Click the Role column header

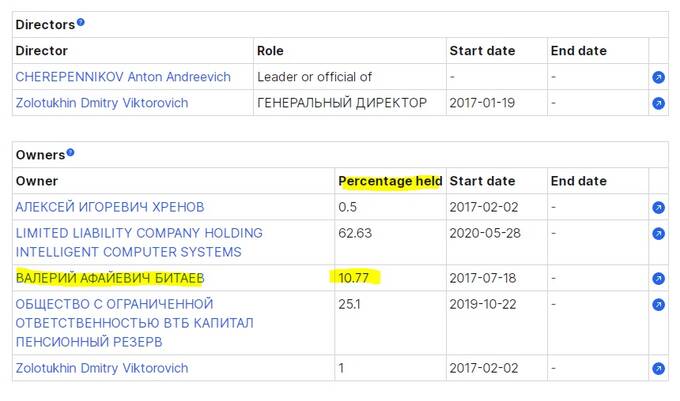click(x=270, y=51)
